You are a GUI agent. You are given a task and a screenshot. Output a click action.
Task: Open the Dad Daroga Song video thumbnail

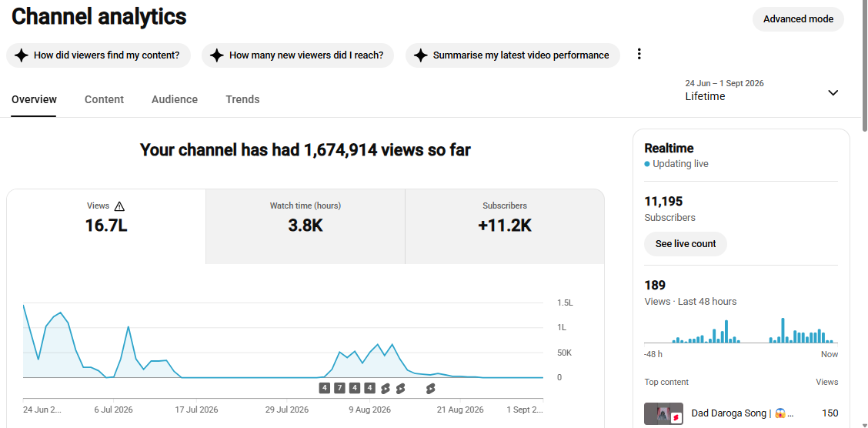[664, 413]
